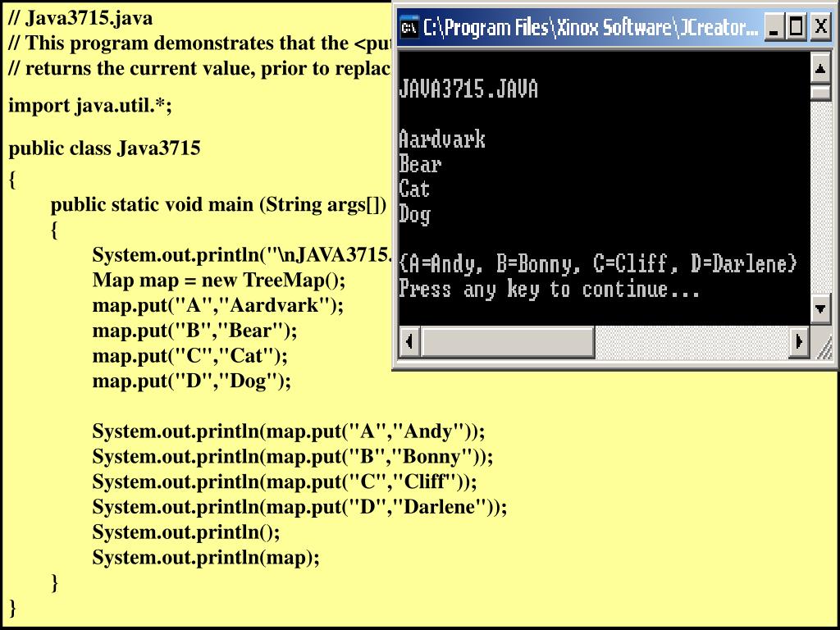Close the JCreator console window

820,26
